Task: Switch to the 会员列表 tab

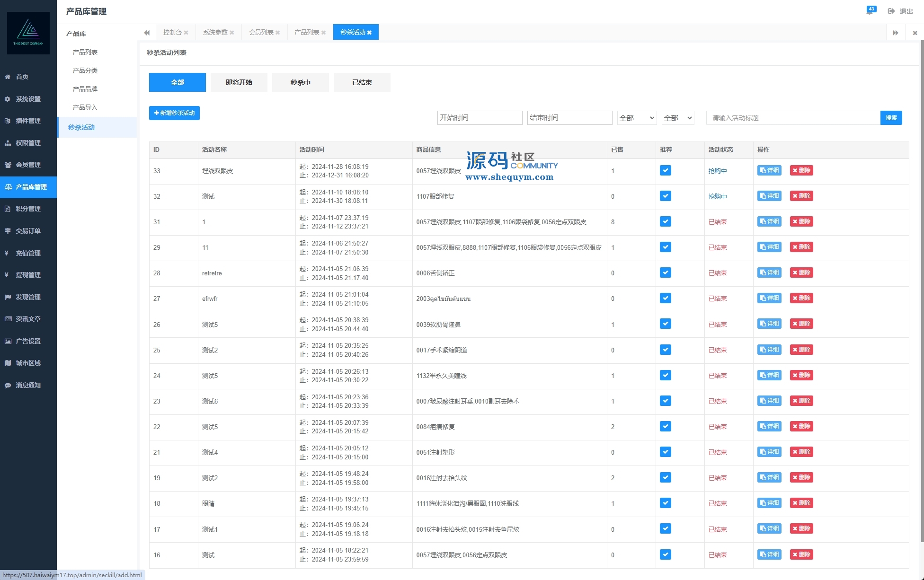Action: [261, 32]
